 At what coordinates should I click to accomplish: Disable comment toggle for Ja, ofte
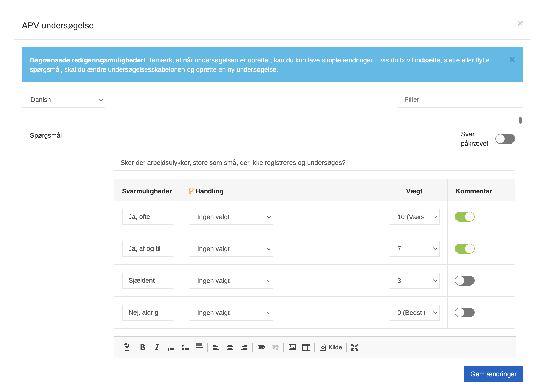click(464, 217)
